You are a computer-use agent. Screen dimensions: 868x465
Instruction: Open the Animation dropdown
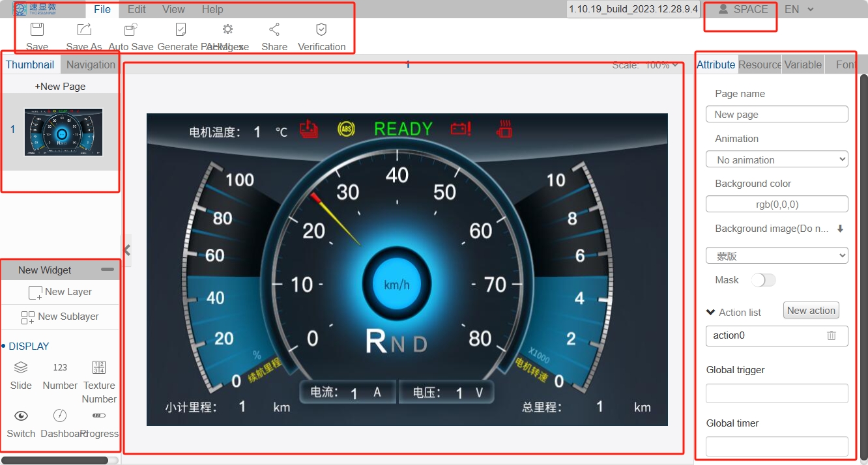pos(777,160)
